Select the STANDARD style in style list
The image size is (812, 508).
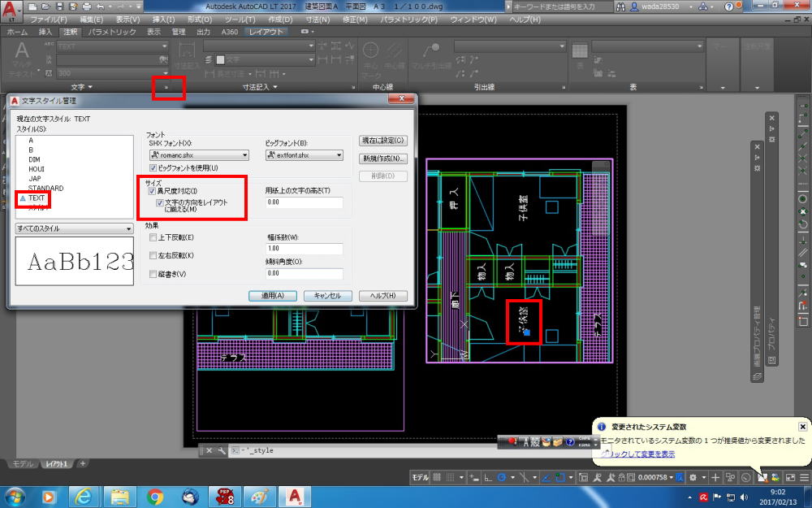(x=46, y=189)
